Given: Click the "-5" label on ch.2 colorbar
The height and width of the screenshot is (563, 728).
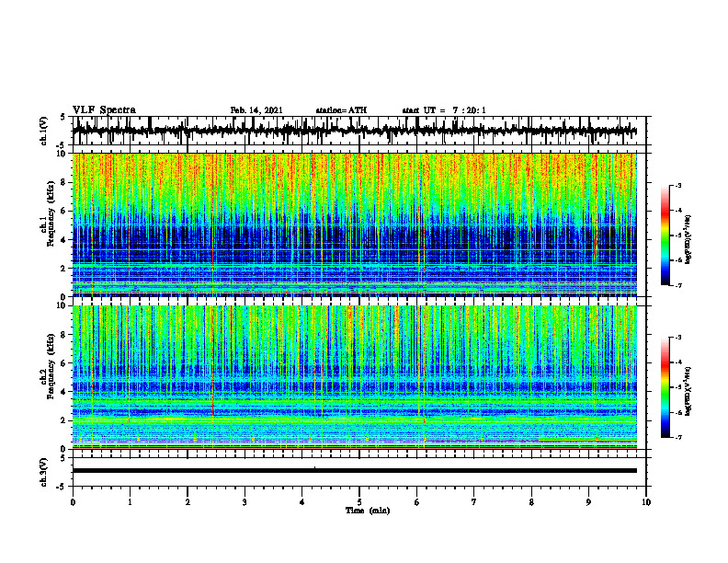Looking at the screenshot, I should (x=677, y=387).
